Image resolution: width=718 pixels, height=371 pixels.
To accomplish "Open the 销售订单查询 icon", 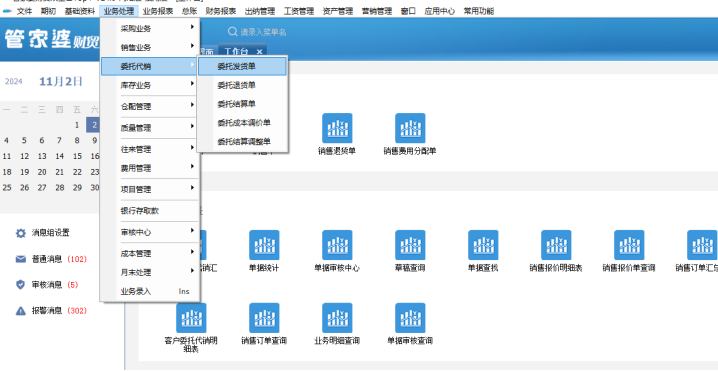I will [264, 318].
